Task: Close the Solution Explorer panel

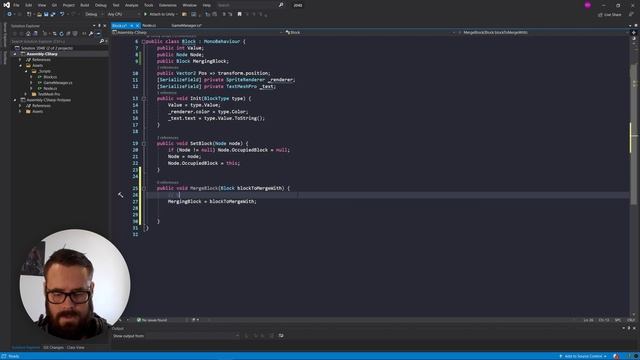Action: point(105,26)
